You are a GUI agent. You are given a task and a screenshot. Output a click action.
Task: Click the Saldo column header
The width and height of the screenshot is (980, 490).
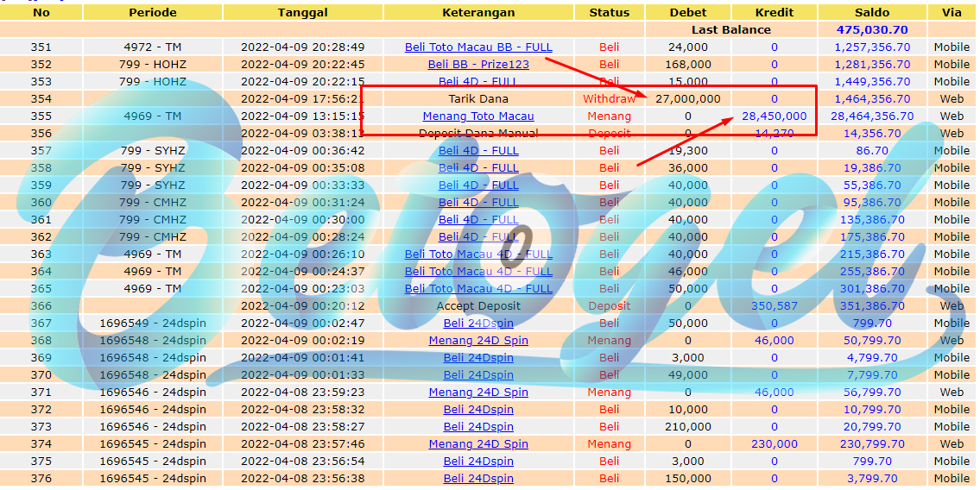872,12
